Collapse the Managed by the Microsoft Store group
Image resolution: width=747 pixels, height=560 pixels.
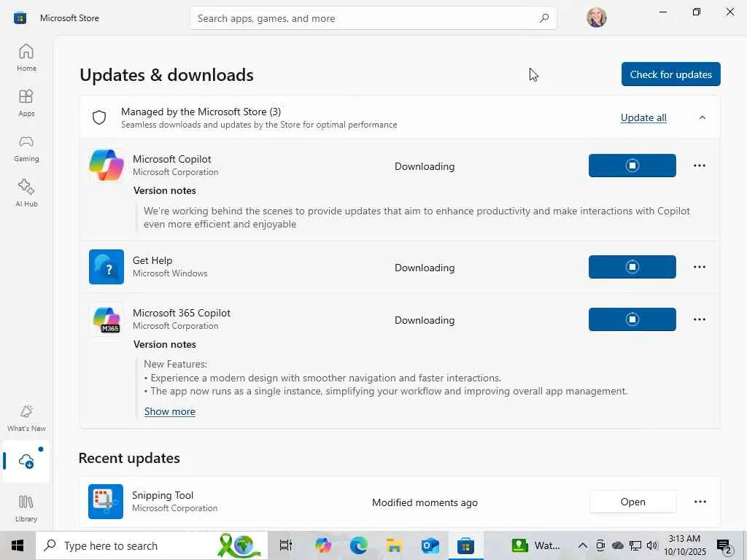click(x=703, y=117)
